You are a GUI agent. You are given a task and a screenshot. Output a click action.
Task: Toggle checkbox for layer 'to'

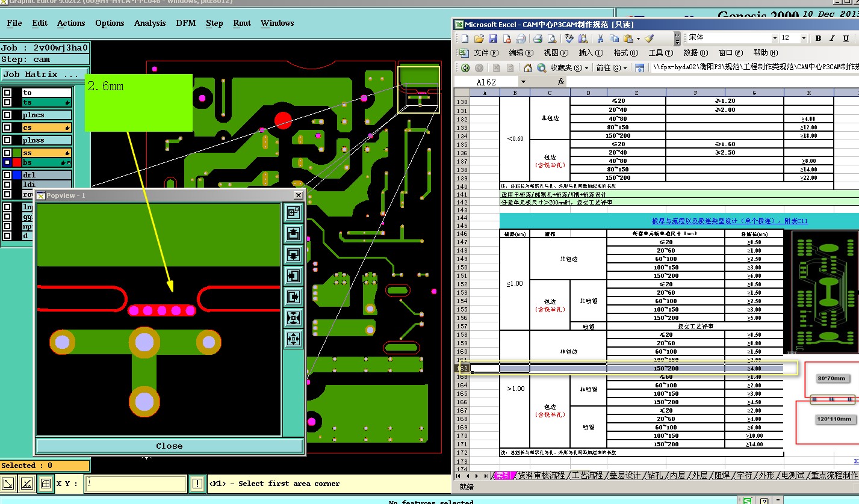point(7,93)
